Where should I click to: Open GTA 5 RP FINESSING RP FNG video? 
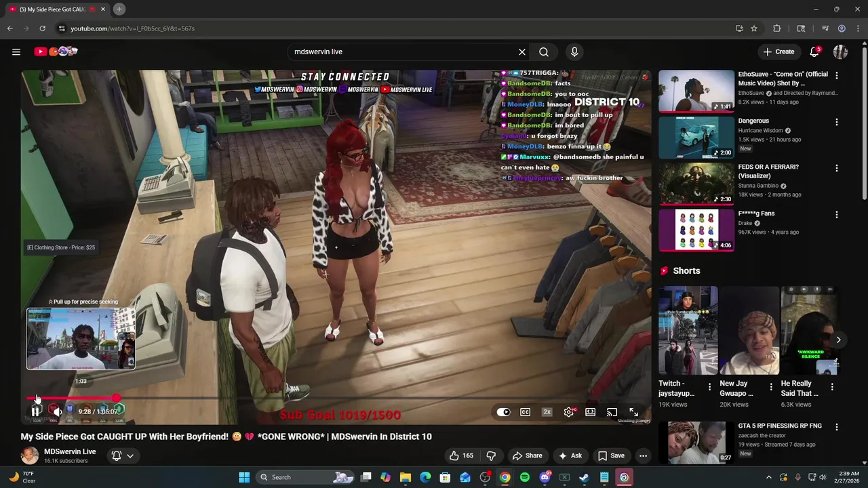pyautogui.click(x=696, y=442)
